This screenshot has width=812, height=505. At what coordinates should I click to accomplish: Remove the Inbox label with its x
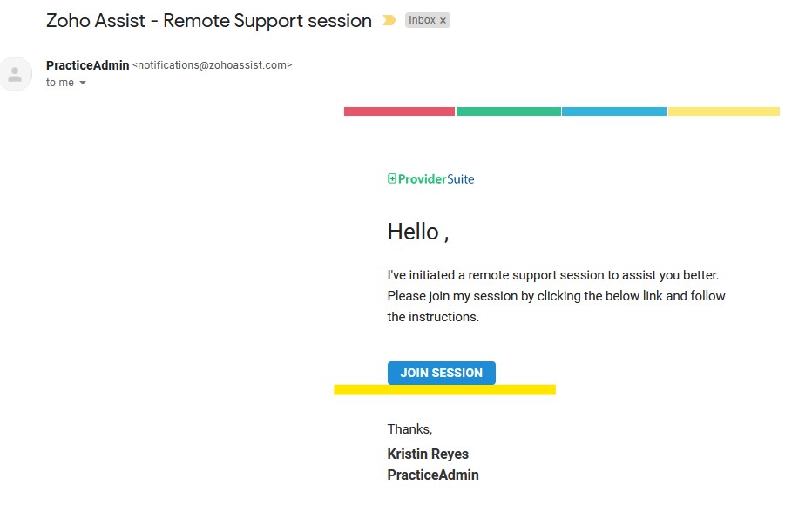443,21
